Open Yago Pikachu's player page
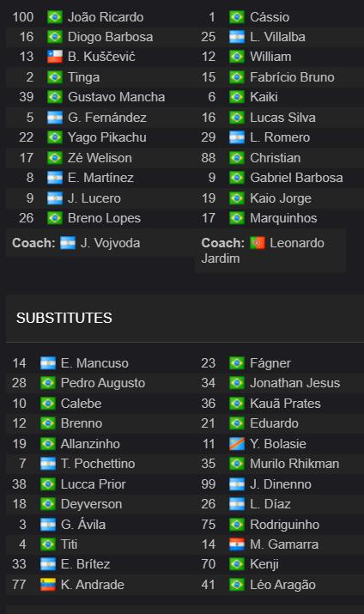Viewport: 364px width, 614px height. pos(106,137)
